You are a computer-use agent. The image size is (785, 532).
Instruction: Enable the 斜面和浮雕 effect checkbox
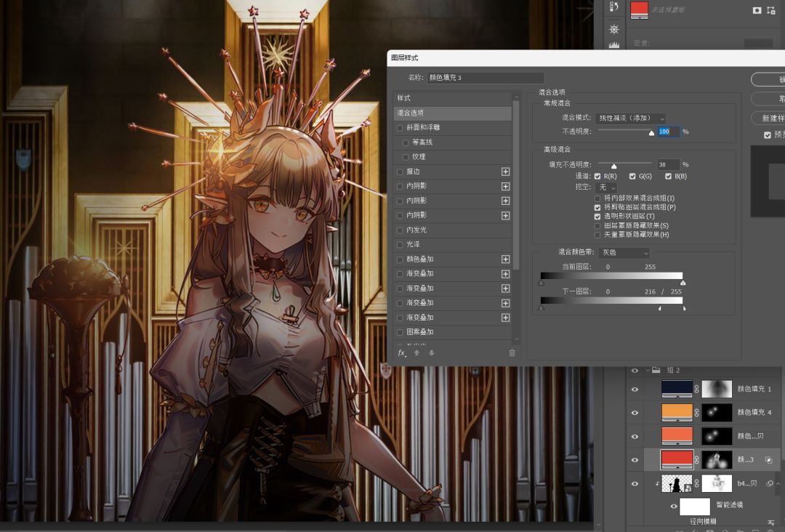pos(400,128)
